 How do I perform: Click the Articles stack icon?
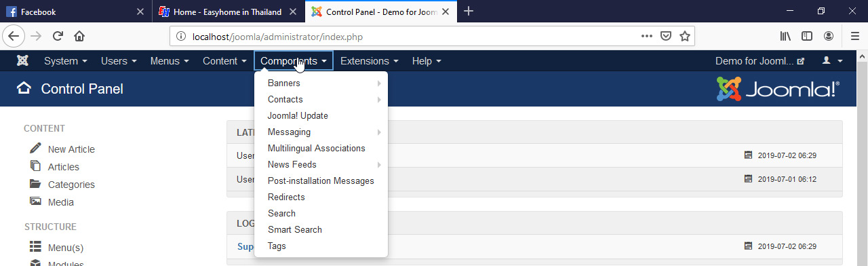[x=35, y=166]
